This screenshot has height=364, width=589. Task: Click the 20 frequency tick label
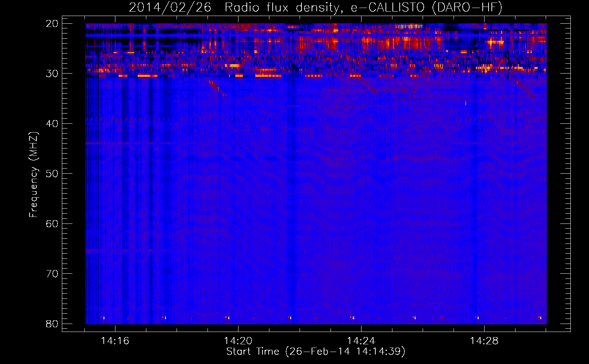tap(52, 24)
